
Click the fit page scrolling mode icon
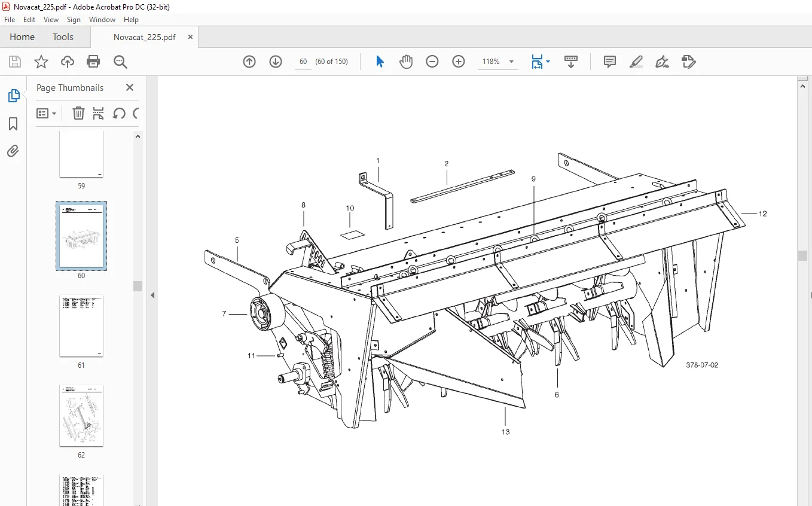pyautogui.click(x=536, y=62)
